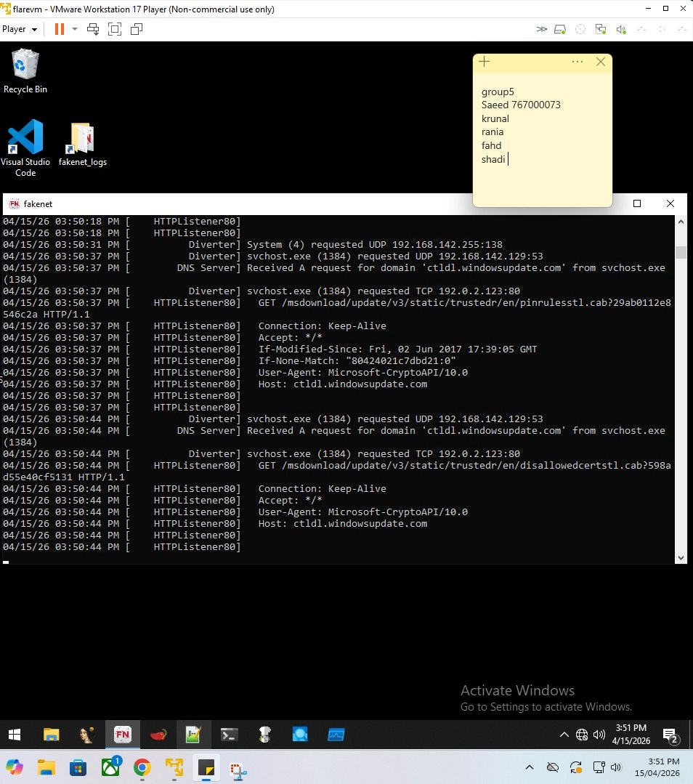The image size is (693, 784).
Task: Toggle guest VM volume speaker icon
Action: coord(599,735)
